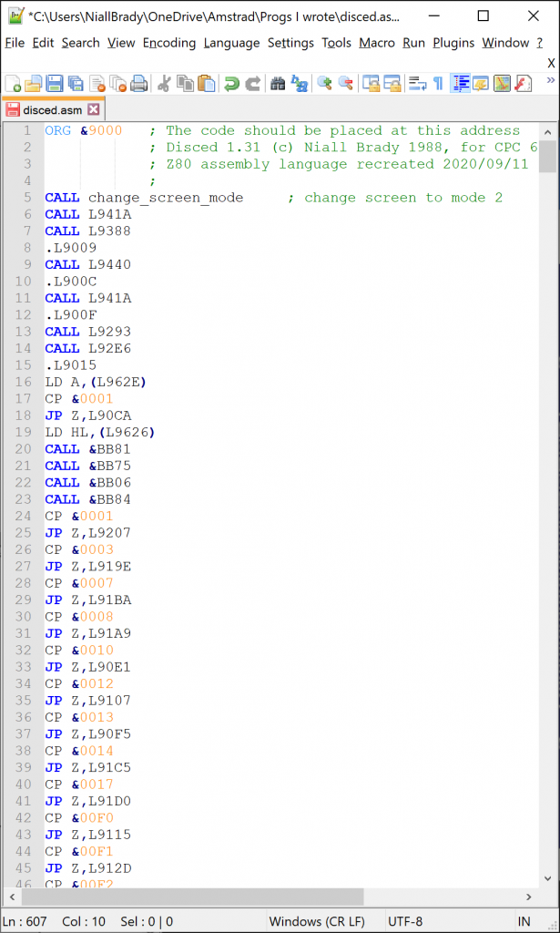Click the Close document toolbar icon
560x933 pixels.
click(97, 84)
